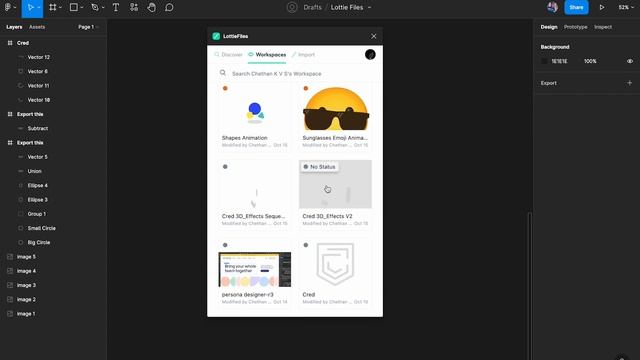Viewport: 640px width, 360px height.
Task: Click the 100% background opacity value
Action: [x=590, y=61]
